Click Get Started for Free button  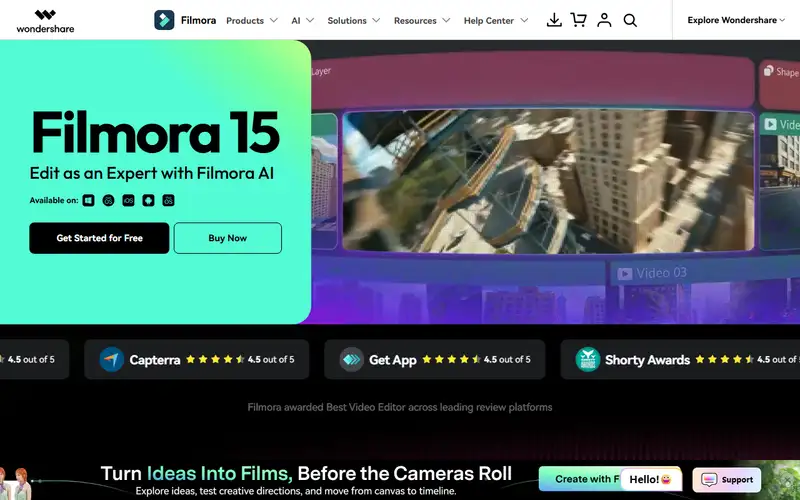click(x=99, y=238)
